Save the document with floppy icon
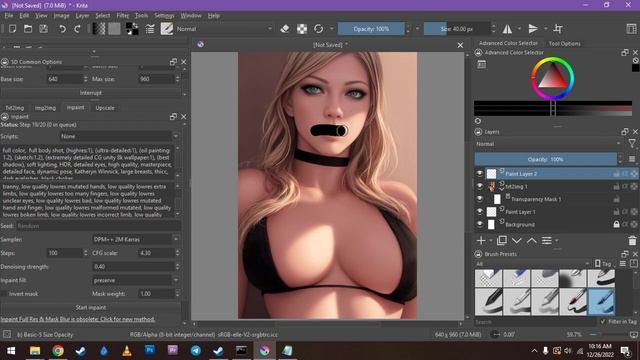The image size is (640, 360). tap(43, 29)
